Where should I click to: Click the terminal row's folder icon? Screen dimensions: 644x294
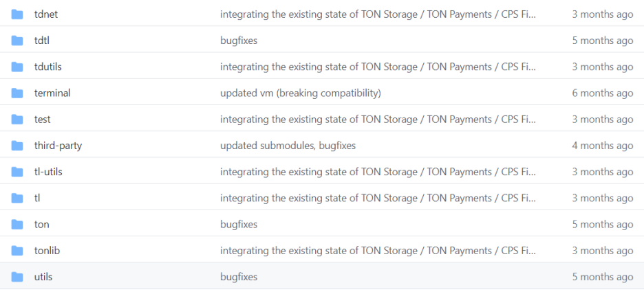(x=17, y=93)
